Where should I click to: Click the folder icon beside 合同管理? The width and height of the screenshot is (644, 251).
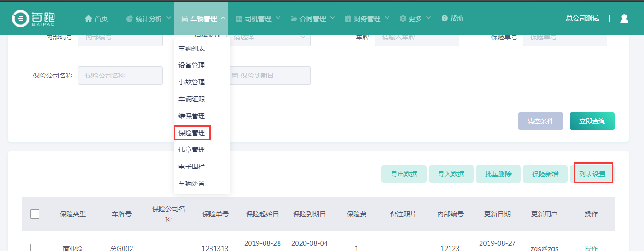point(294,19)
